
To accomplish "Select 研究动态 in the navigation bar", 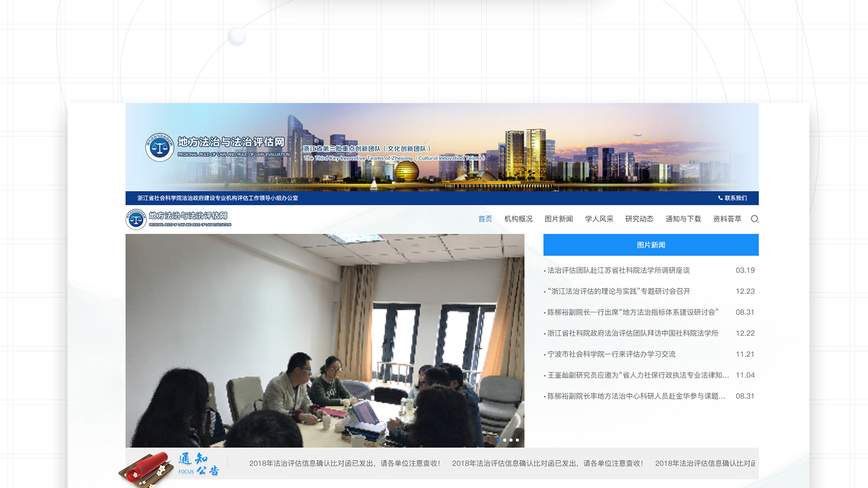I will coord(639,219).
